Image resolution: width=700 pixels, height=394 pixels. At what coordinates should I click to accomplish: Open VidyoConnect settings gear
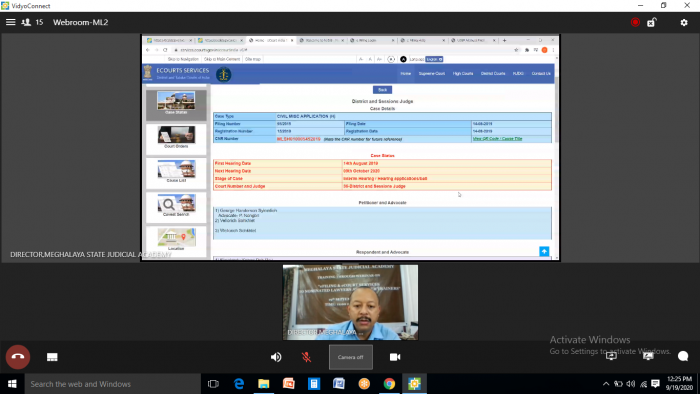click(683, 22)
